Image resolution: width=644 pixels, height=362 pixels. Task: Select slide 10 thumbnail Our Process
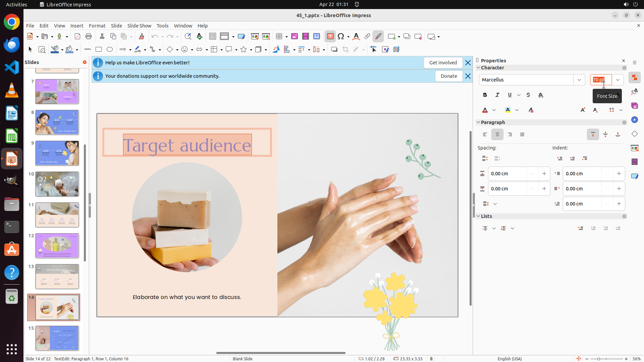pos(57,184)
